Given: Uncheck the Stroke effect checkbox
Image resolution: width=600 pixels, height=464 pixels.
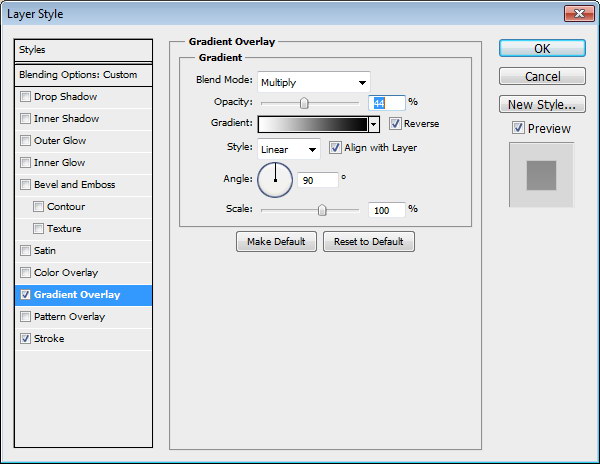Looking at the screenshot, I should click(x=25, y=339).
